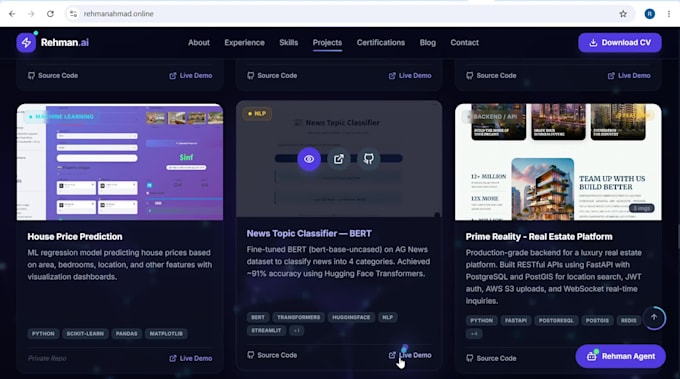
Task: Click the PYTHON tag on House Price Prediction
Action: (x=43, y=333)
